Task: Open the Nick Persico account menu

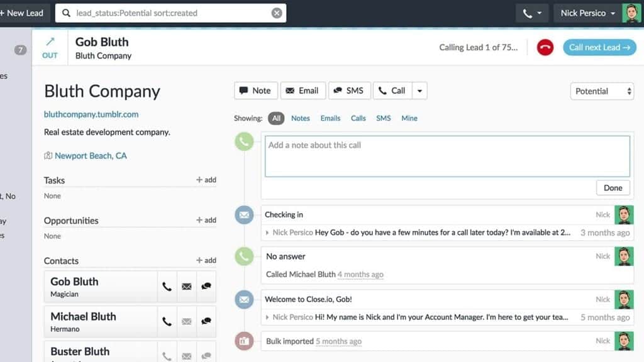Action: 585,13
